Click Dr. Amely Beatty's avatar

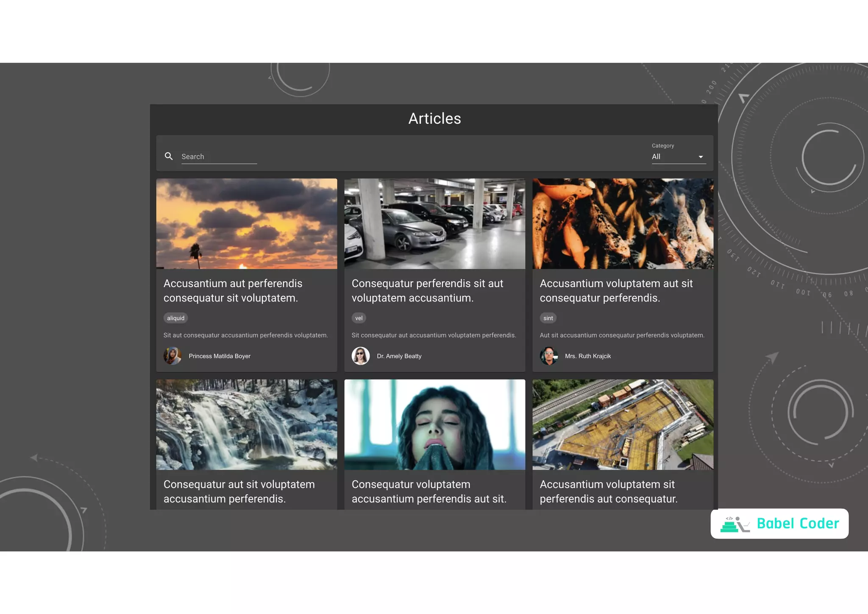pos(360,356)
